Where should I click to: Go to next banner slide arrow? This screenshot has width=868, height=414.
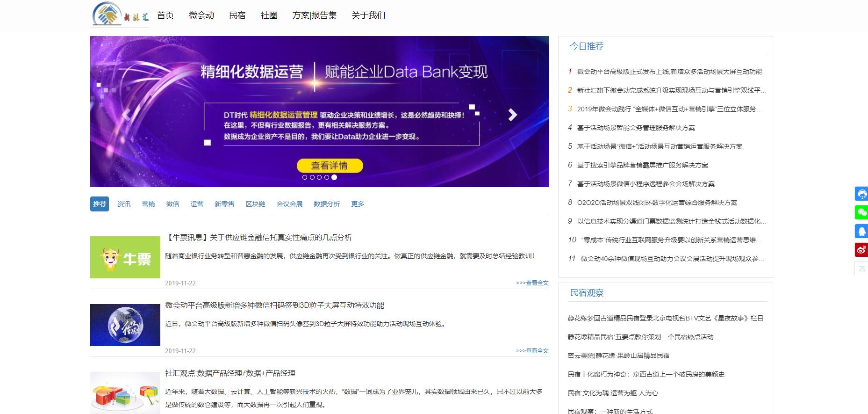point(513,115)
